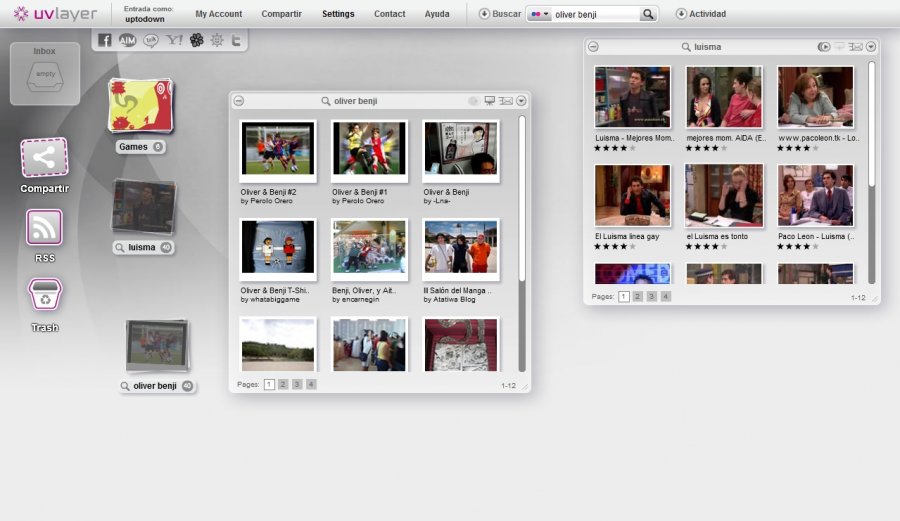
Task: Open the My Account menu
Action: tap(218, 14)
